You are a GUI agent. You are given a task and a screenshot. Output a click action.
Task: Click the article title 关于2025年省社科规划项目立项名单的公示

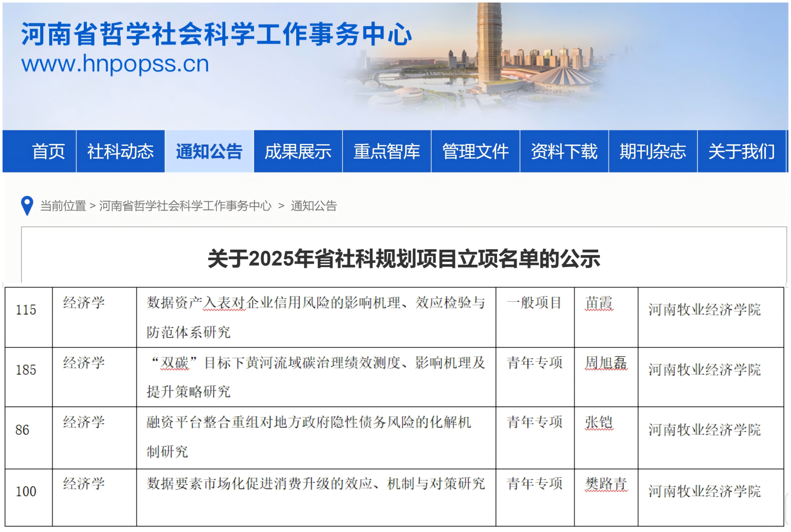[404, 258]
